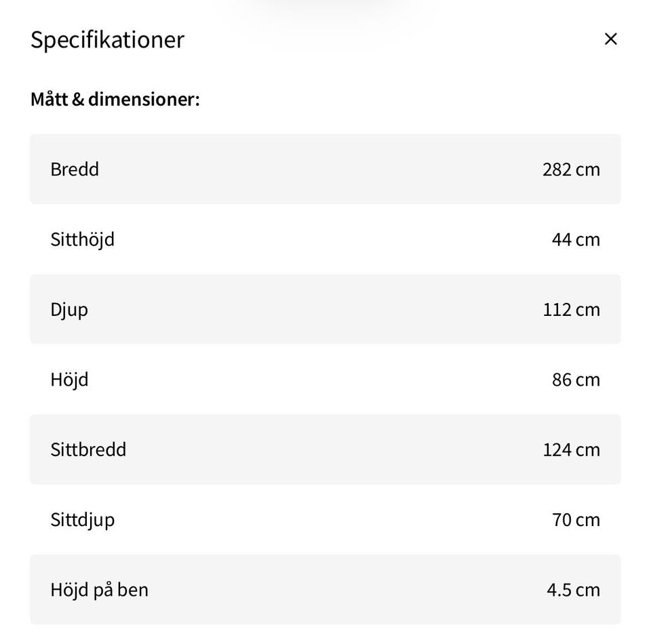Select the 124 cm seat width value
Screen dimensions: 651x644
tap(571, 449)
